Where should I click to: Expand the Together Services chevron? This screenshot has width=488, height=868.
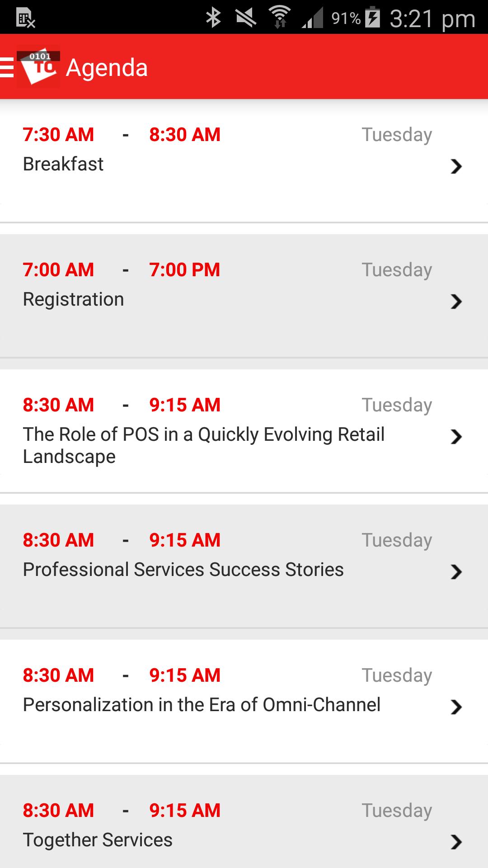click(456, 842)
